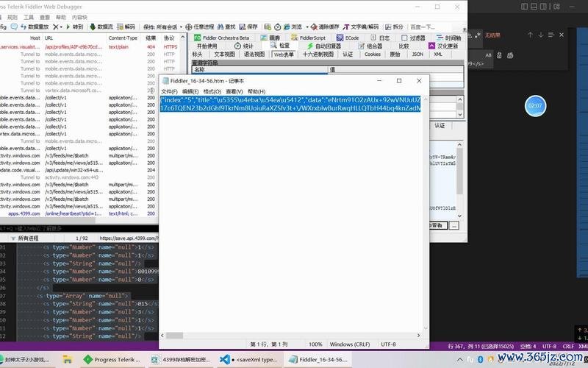Open the 文件(F) menu in Notepad
This screenshot has width=588, height=368.
pos(169,91)
